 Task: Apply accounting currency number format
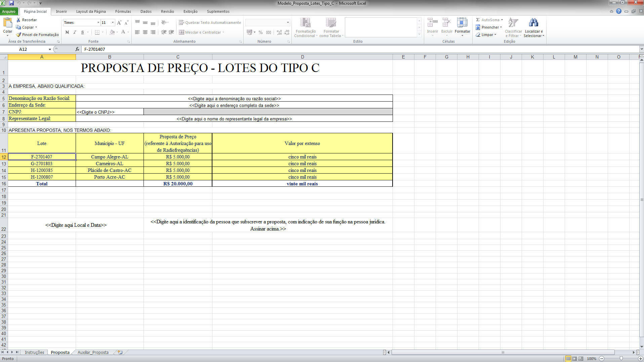click(x=249, y=32)
